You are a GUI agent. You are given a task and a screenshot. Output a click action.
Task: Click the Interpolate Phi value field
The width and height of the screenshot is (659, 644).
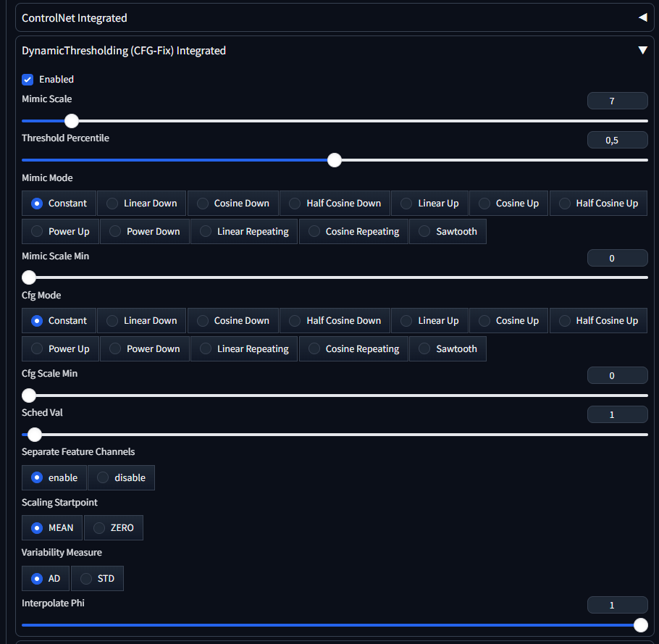pos(617,606)
